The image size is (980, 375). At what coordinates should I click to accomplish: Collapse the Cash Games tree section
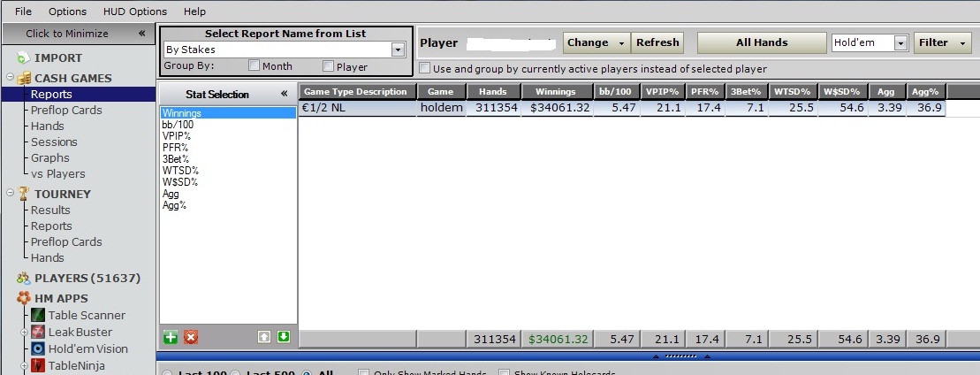10,78
